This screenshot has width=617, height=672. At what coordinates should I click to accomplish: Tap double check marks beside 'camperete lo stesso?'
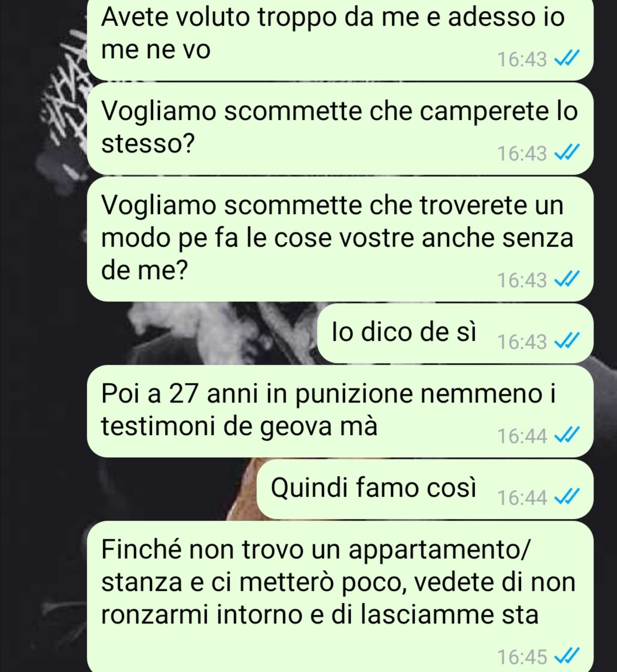pos(567,153)
